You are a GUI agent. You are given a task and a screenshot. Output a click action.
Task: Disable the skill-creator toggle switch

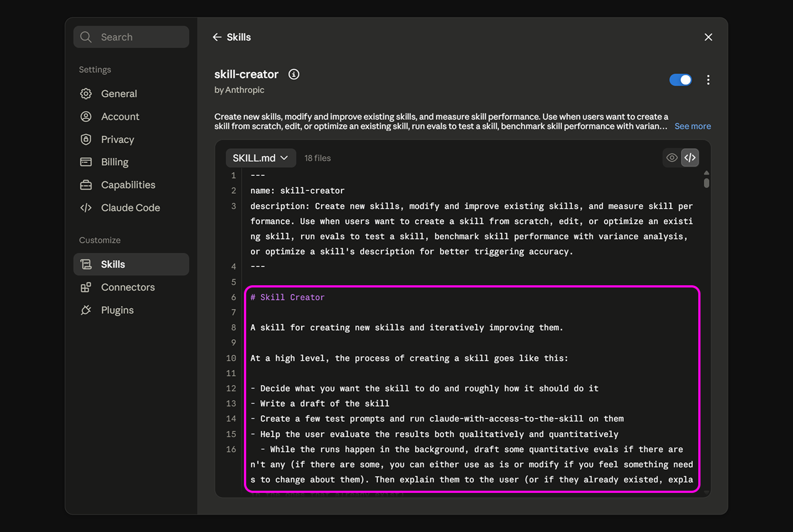click(681, 80)
